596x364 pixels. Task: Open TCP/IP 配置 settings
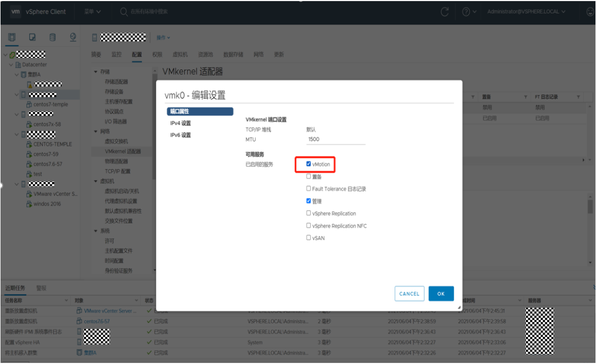pyautogui.click(x=118, y=172)
